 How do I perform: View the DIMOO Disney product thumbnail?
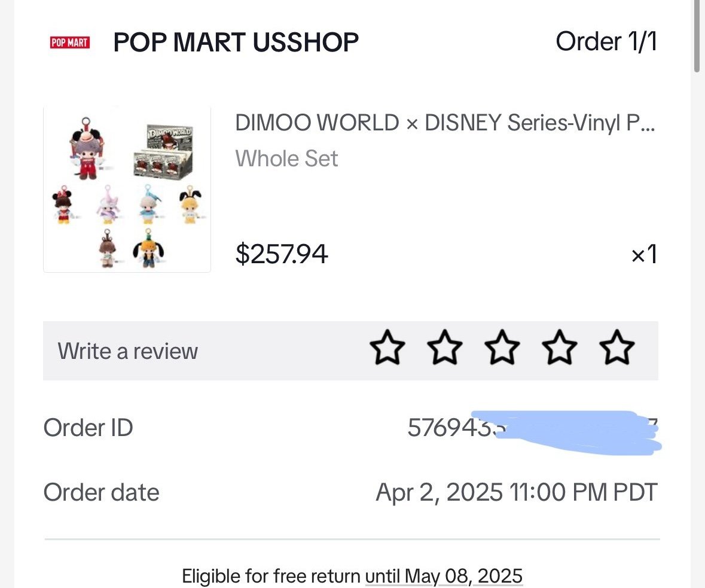pyautogui.click(x=127, y=190)
